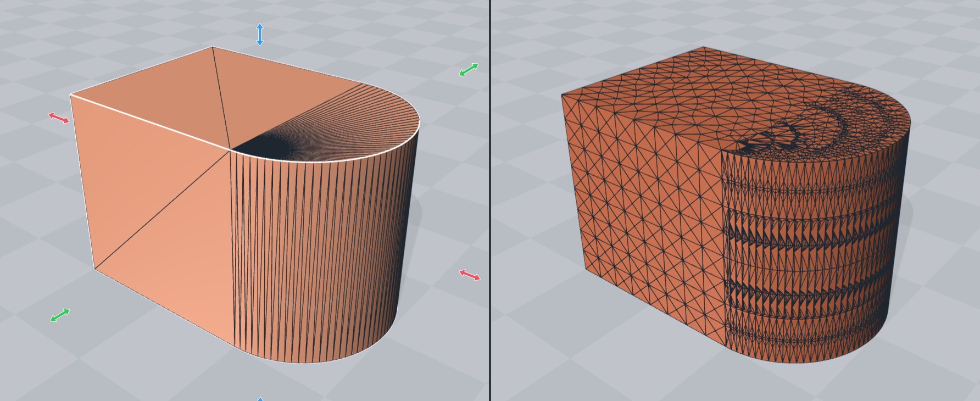Select the green arrow handle near the front bottom corner

pyautogui.click(x=60, y=315)
